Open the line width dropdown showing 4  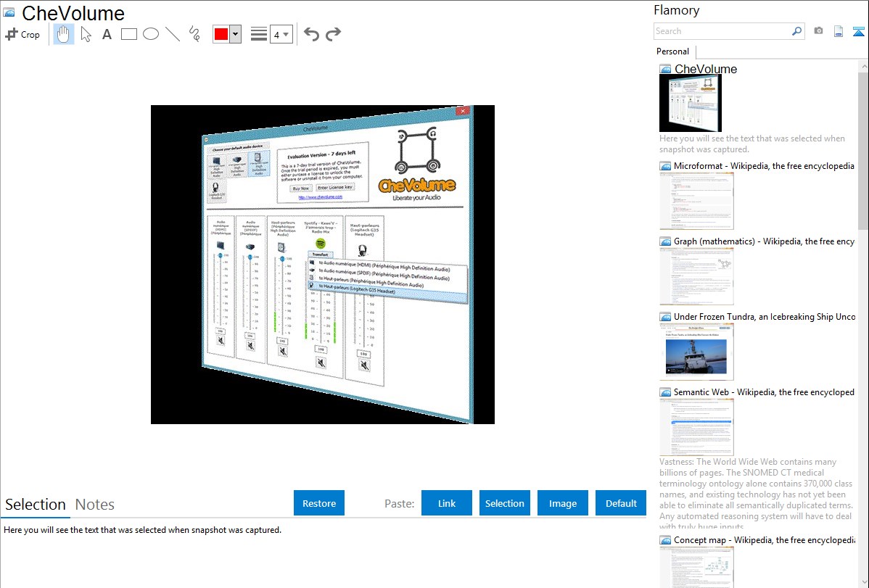point(281,35)
